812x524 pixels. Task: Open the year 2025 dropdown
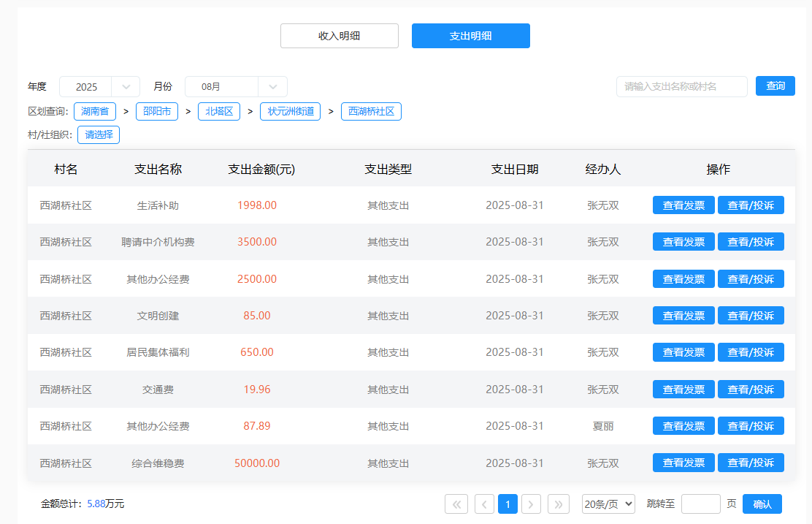pos(99,87)
